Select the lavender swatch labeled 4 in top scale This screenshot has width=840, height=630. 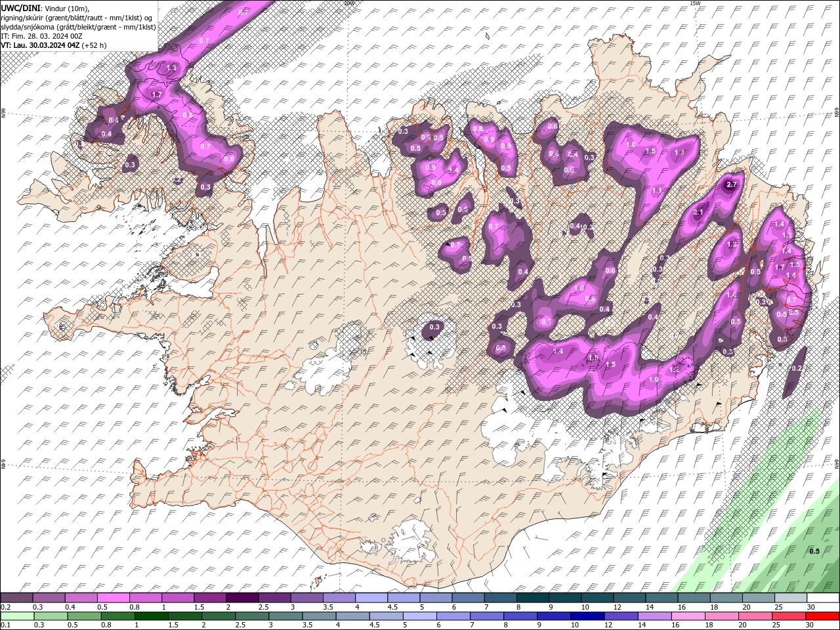(371, 598)
